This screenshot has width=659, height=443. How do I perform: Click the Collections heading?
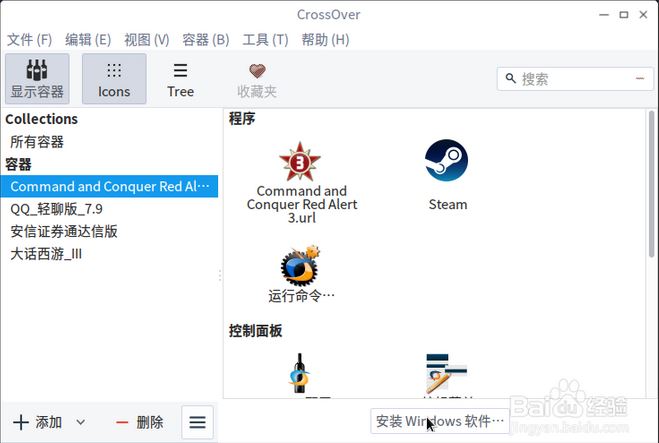[x=41, y=119]
